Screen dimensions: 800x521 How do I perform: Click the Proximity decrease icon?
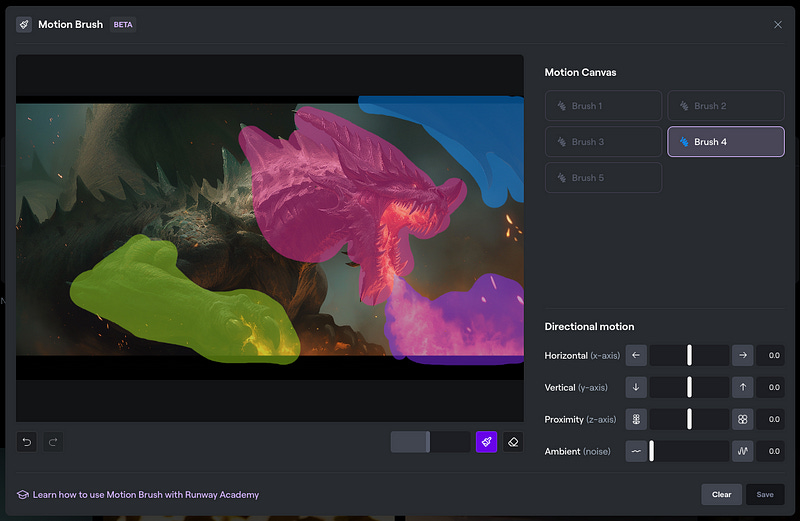coord(636,419)
